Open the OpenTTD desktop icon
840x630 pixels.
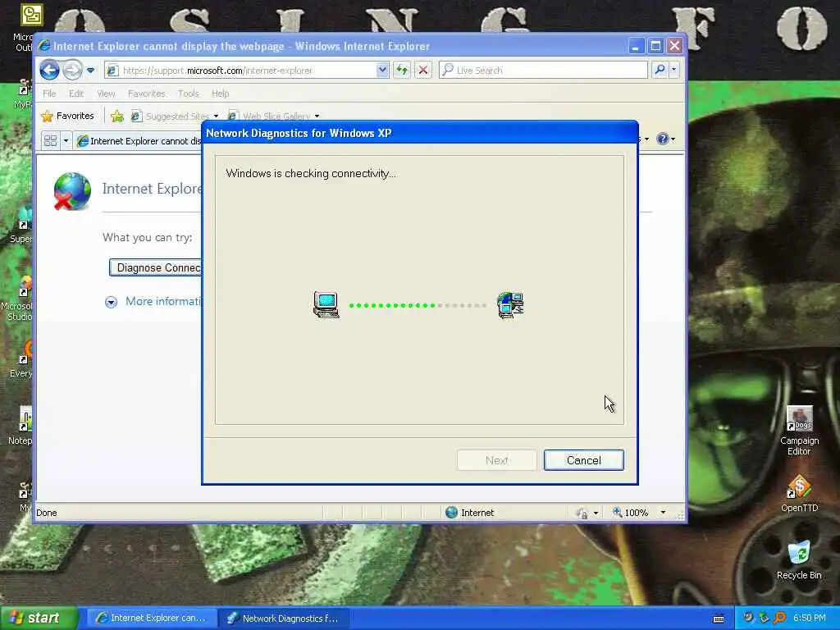[799, 493]
